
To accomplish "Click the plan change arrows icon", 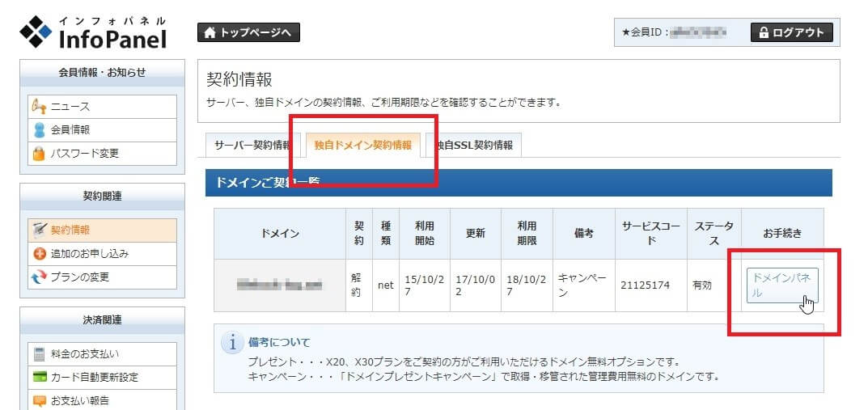I will coord(38,277).
